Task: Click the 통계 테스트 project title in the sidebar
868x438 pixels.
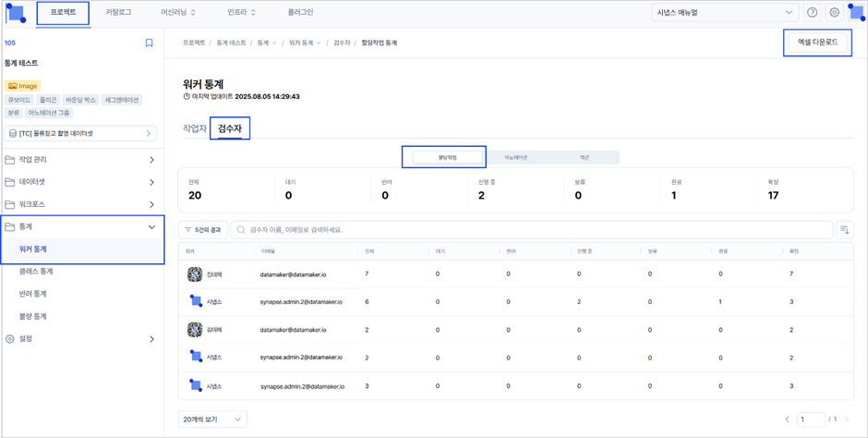Action: 21,64
